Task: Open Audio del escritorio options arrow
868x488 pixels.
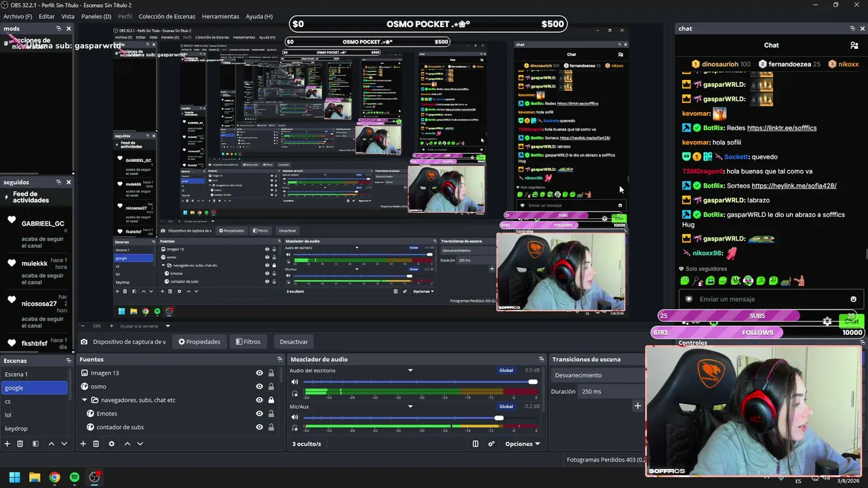Action: [410, 370]
